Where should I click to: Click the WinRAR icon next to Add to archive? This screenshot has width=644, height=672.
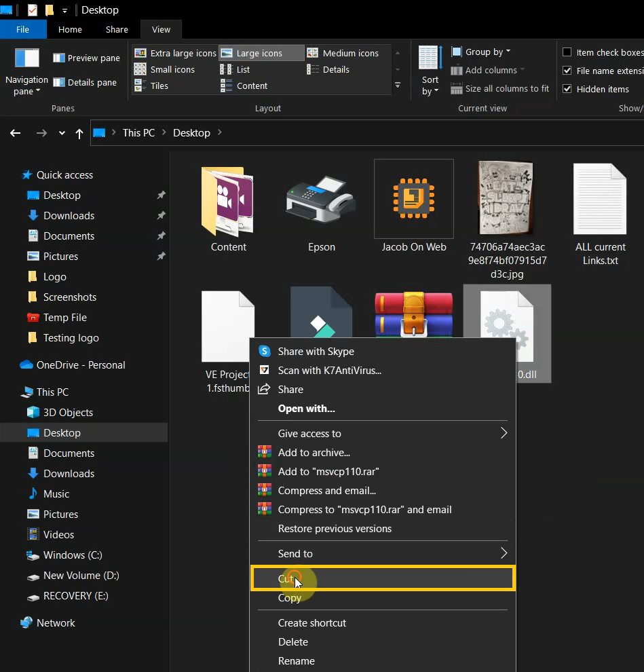click(x=265, y=452)
